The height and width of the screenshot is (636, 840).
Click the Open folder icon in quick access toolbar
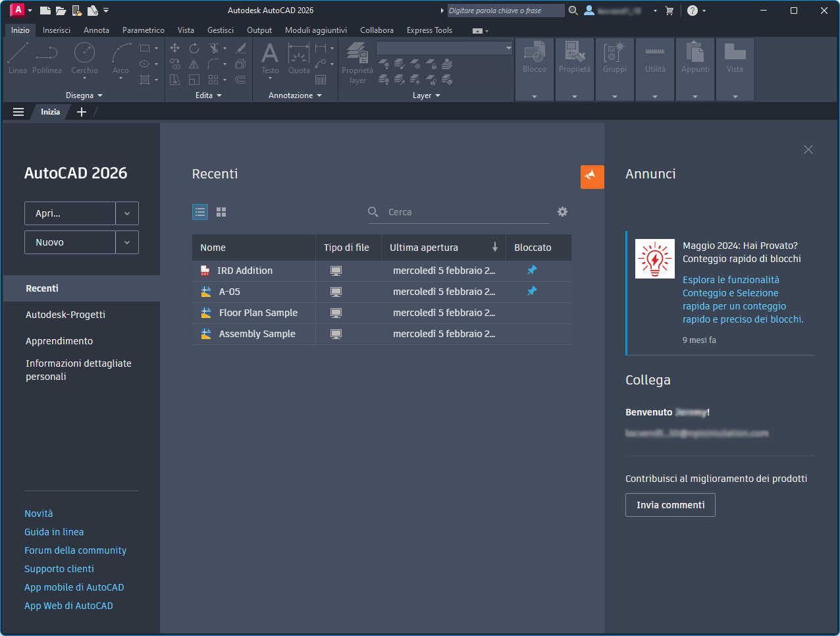[61, 11]
